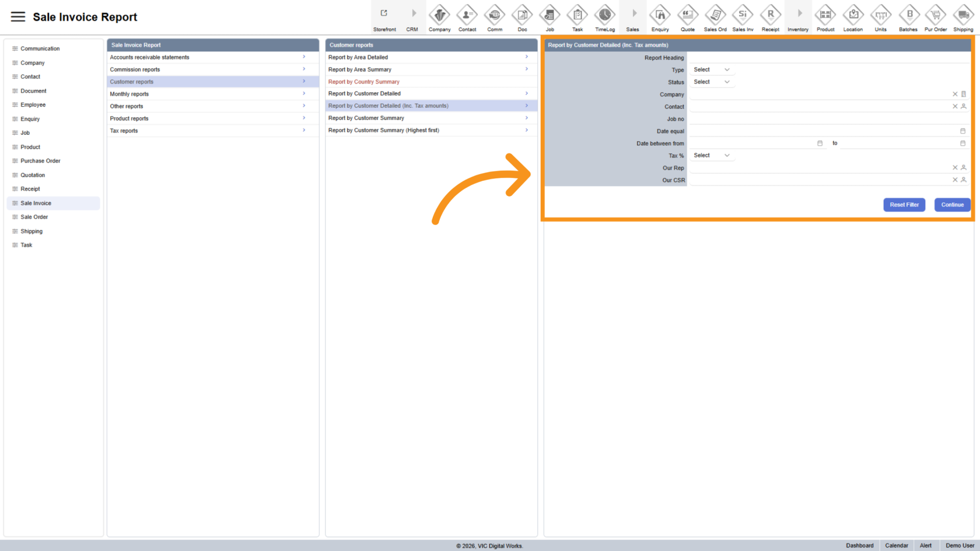Open the Quote toolbar icon
The height and width of the screenshot is (551, 980).
(688, 15)
